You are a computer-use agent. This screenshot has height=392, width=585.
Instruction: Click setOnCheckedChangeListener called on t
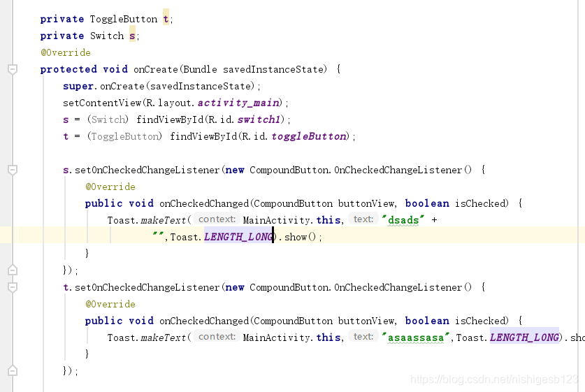[147, 288]
